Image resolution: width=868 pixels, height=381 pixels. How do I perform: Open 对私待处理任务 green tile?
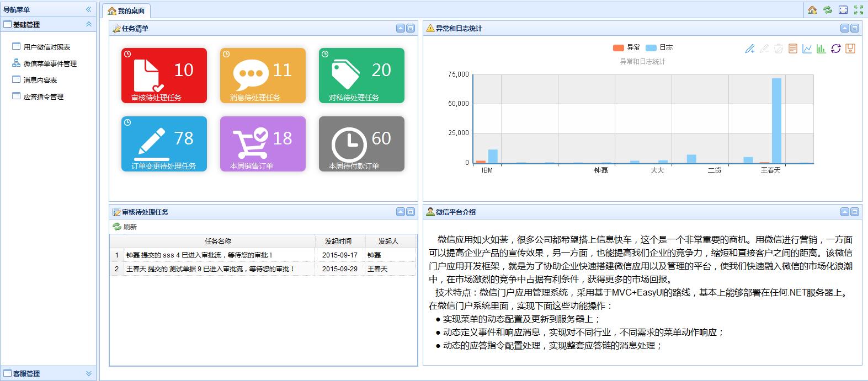click(361, 76)
